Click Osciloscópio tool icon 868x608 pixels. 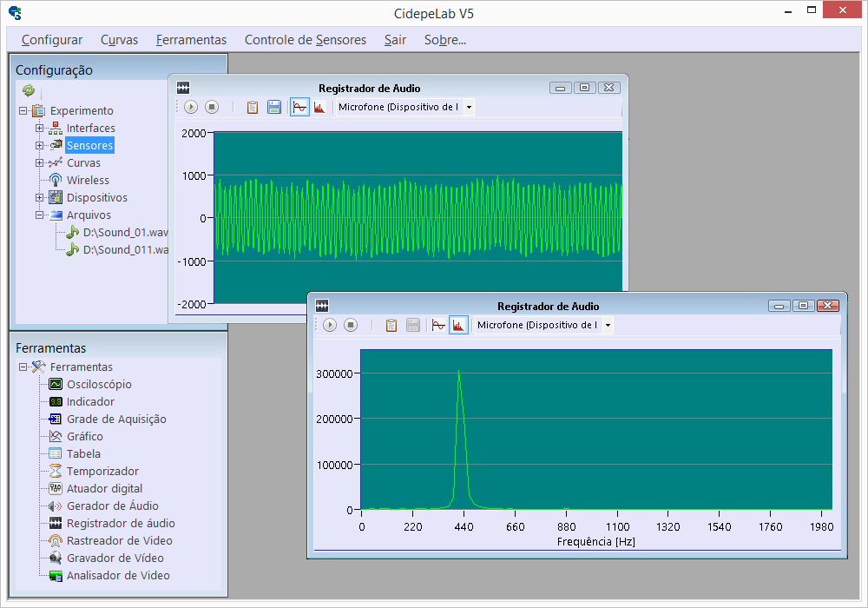tap(56, 384)
